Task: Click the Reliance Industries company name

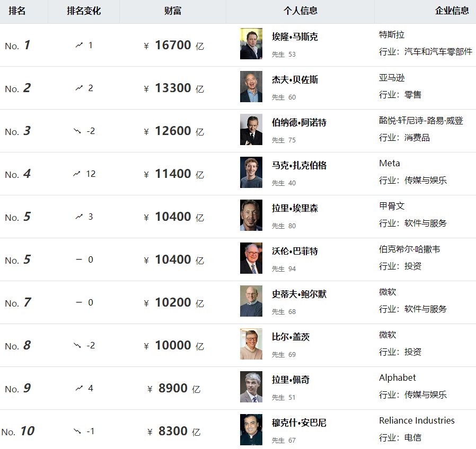Action: (x=417, y=421)
